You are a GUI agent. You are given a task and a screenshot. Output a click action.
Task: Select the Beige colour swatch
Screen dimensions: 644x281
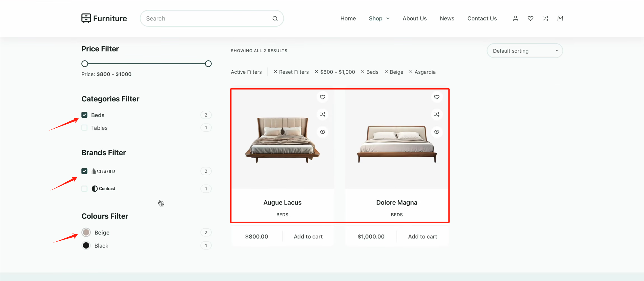click(86, 232)
